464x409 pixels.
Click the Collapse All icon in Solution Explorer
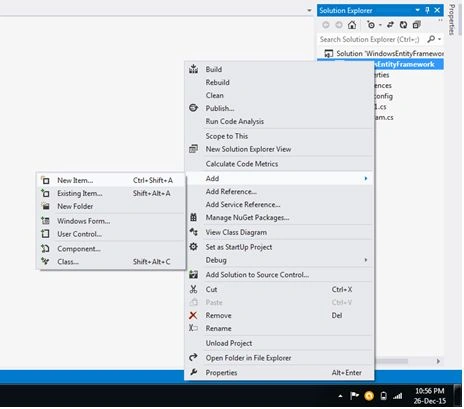click(416, 25)
